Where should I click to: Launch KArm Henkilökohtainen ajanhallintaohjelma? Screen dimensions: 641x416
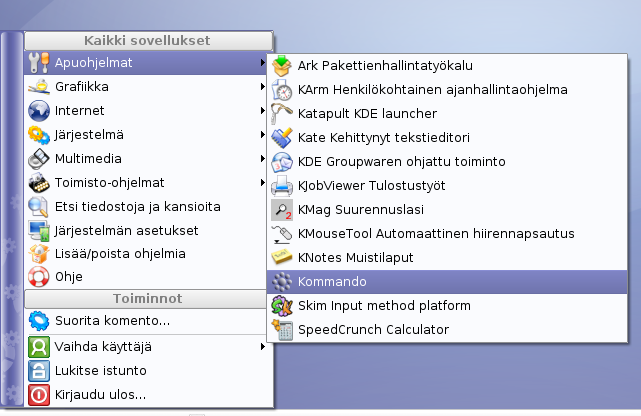[x=447, y=90]
